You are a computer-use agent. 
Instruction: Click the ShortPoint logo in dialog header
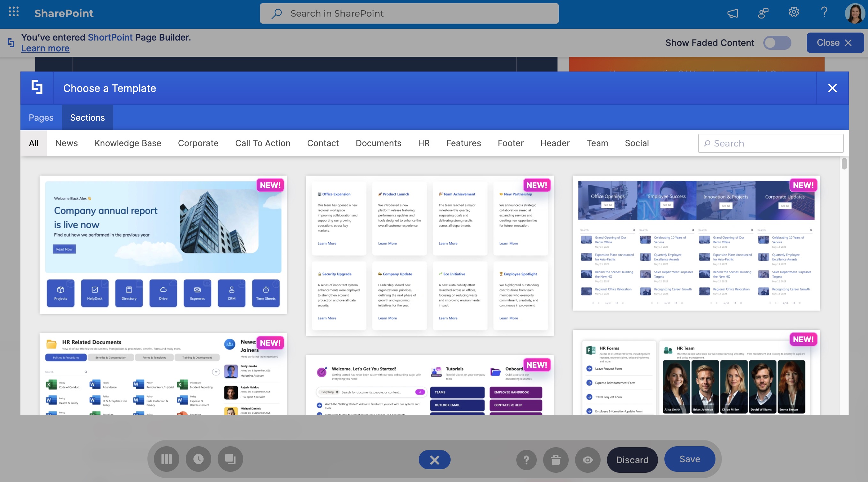pyautogui.click(x=37, y=88)
